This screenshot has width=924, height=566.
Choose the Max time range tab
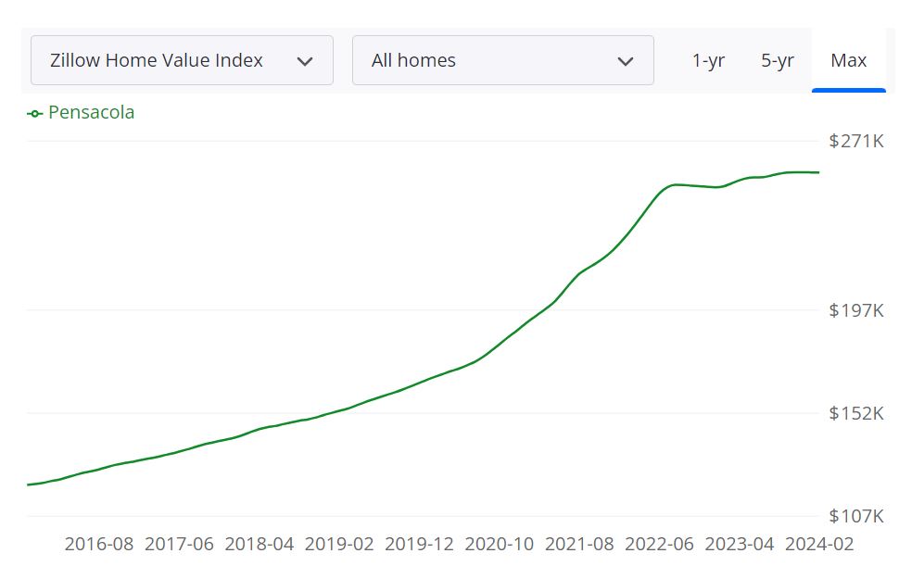pos(848,60)
